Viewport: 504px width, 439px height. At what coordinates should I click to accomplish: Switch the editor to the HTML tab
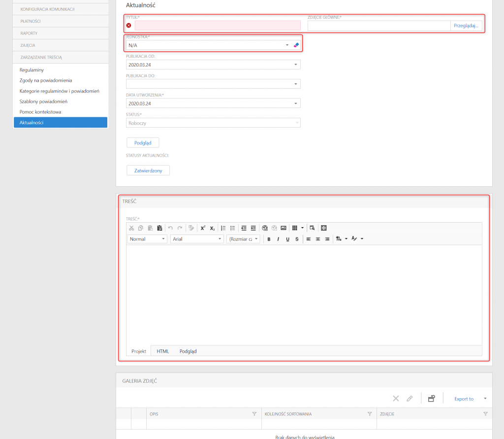coord(162,351)
